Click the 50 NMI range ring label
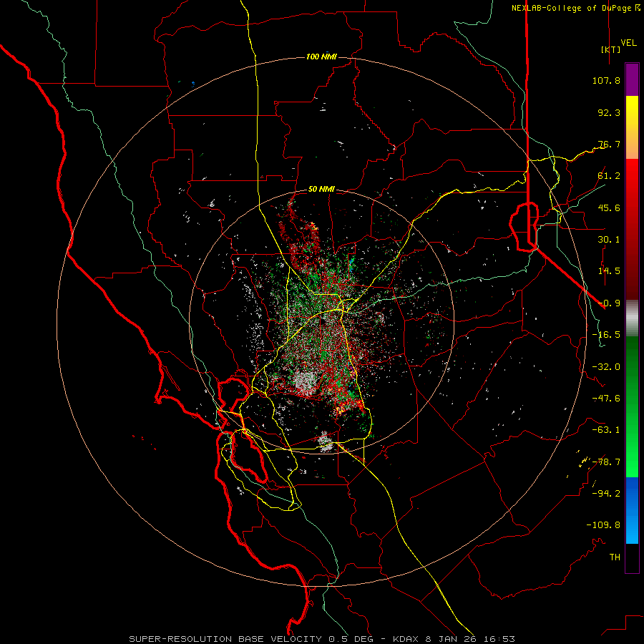Screen dimensions: 644x644 tap(321, 189)
